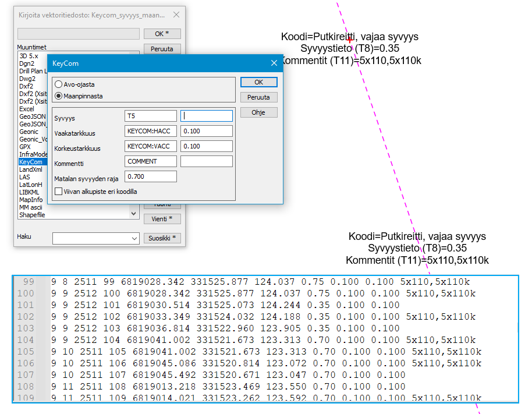Image resolution: width=532 pixels, height=414 pixels.
Task: Click the Vienti * export button
Action: pos(162,219)
